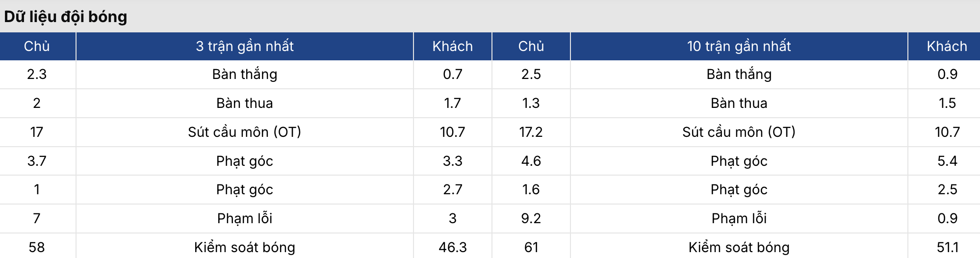
Task: Click "Bàn thắng" label in the 3 trận table
Action: pos(245,74)
